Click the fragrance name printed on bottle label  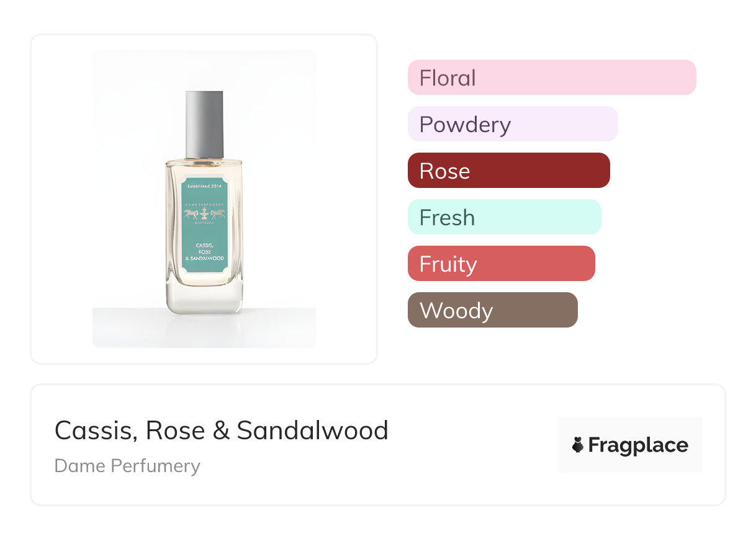pos(205,251)
